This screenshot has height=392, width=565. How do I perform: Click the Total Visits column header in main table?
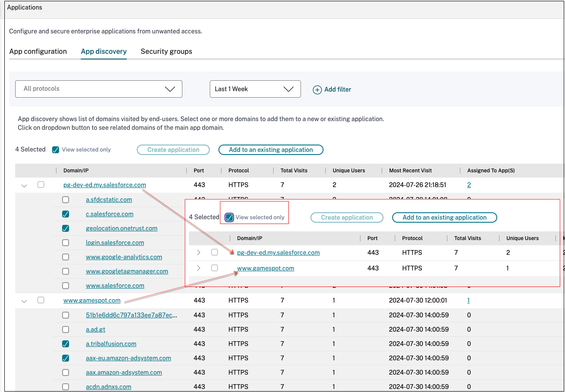(x=294, y=171)
